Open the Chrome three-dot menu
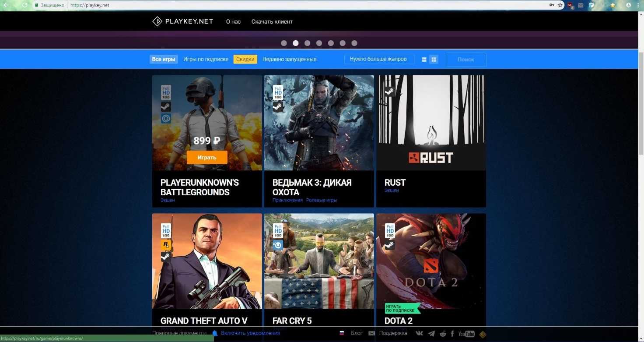This screenshot has height=342, width=644. (x=639, y=5)
